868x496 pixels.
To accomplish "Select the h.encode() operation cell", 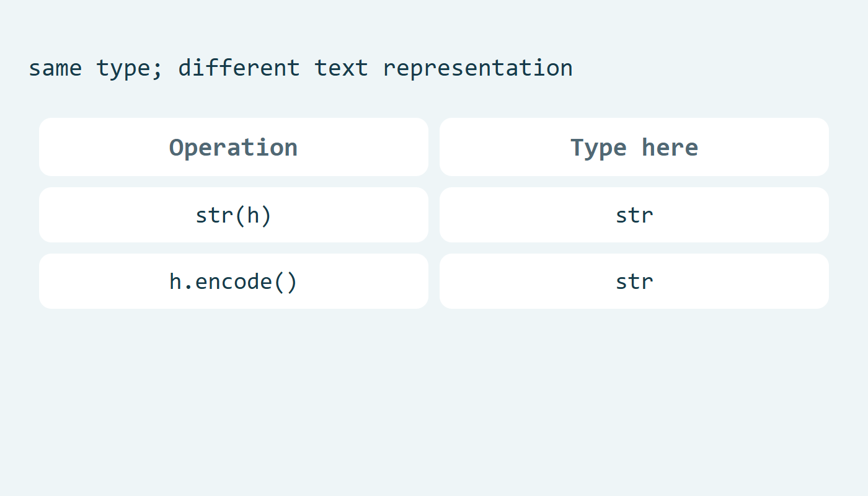I will (x=234, y=281).
